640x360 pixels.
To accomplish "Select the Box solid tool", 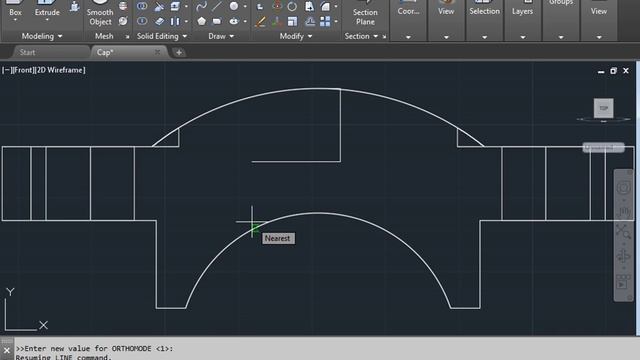I will point(15,8).
